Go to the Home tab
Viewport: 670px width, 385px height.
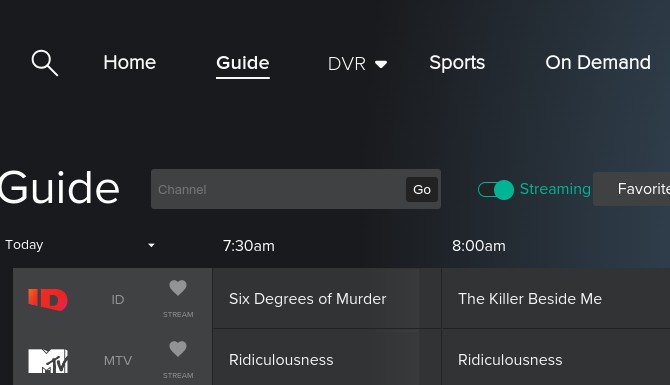[129, 62]
